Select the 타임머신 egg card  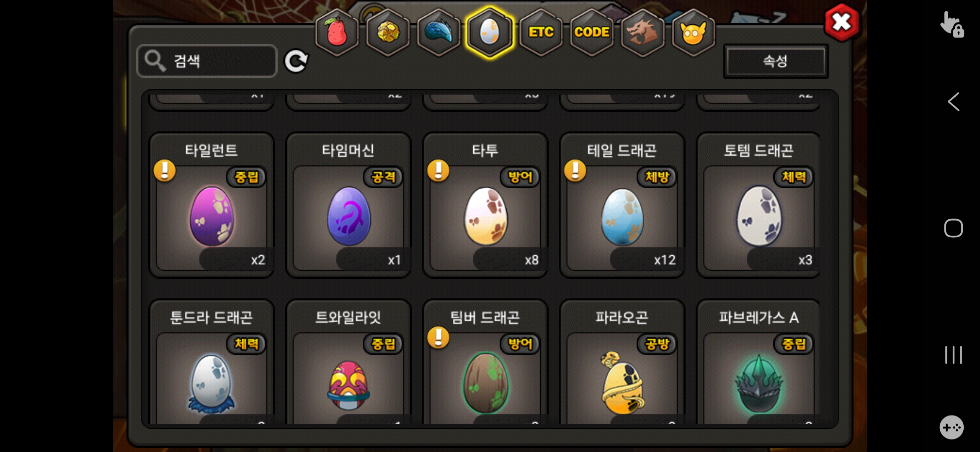pyautogui.click(x=348, y=205)
